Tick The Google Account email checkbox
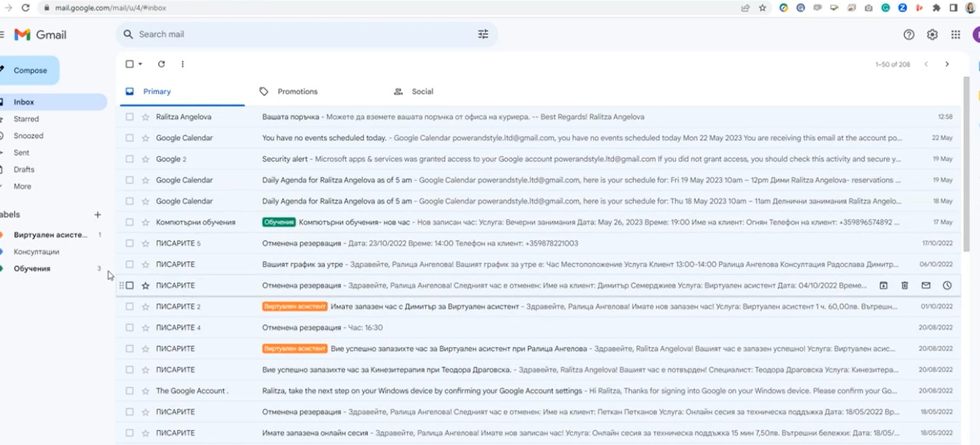The width and height of the screenshot is (980, 445). coord(129,391)
